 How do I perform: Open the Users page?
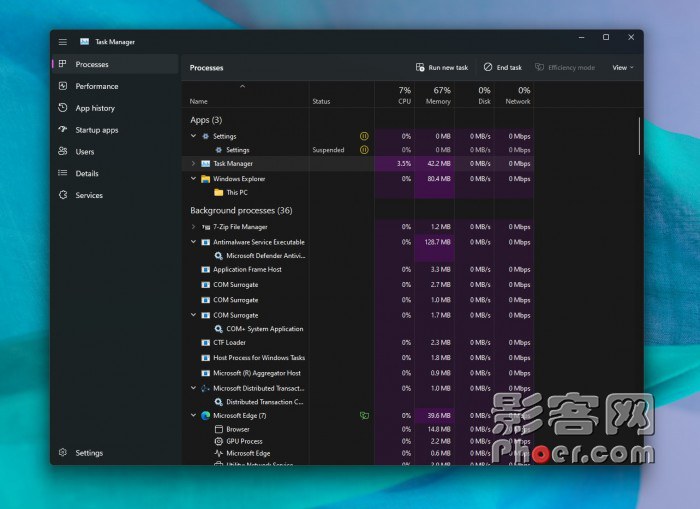[x=116, y=152]
